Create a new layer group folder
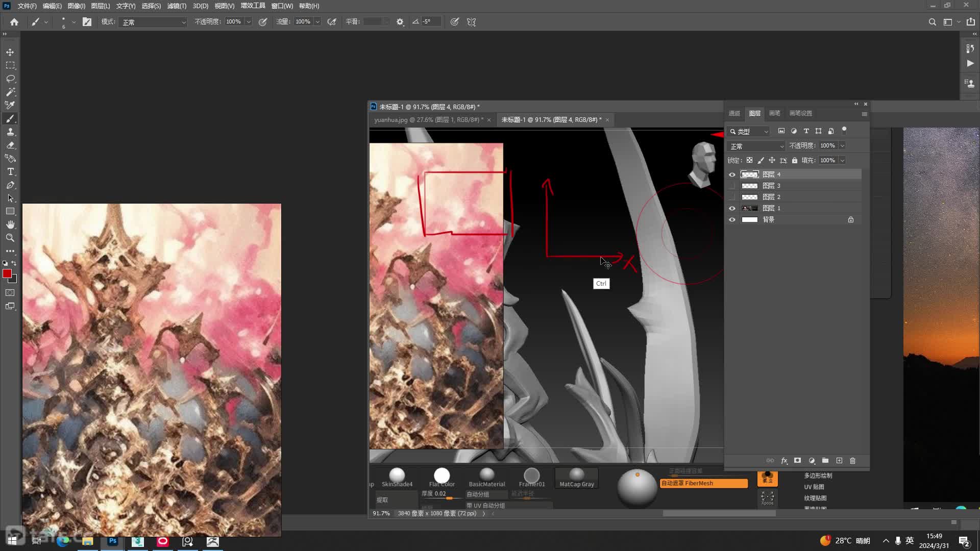This screenshot has width=980, height=551. click(825, 461)
